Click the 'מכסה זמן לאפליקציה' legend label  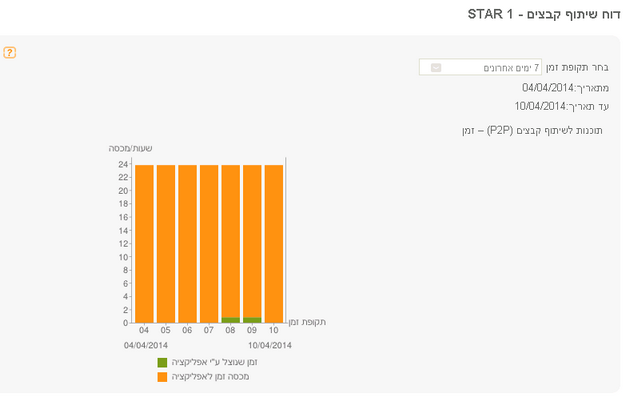coord(211,377)
